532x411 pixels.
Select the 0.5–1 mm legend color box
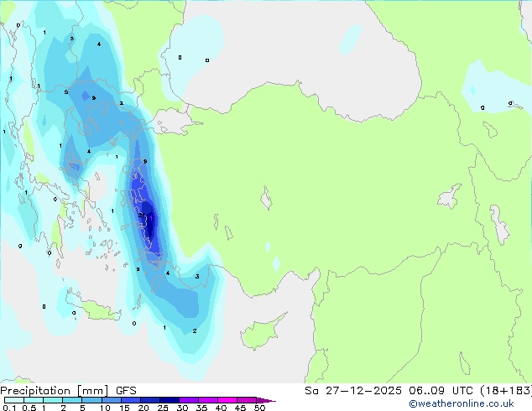(34, 400)
